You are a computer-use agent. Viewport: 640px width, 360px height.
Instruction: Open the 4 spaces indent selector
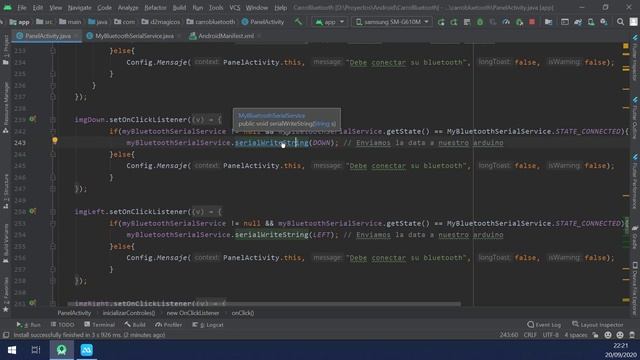coord(576,335)
